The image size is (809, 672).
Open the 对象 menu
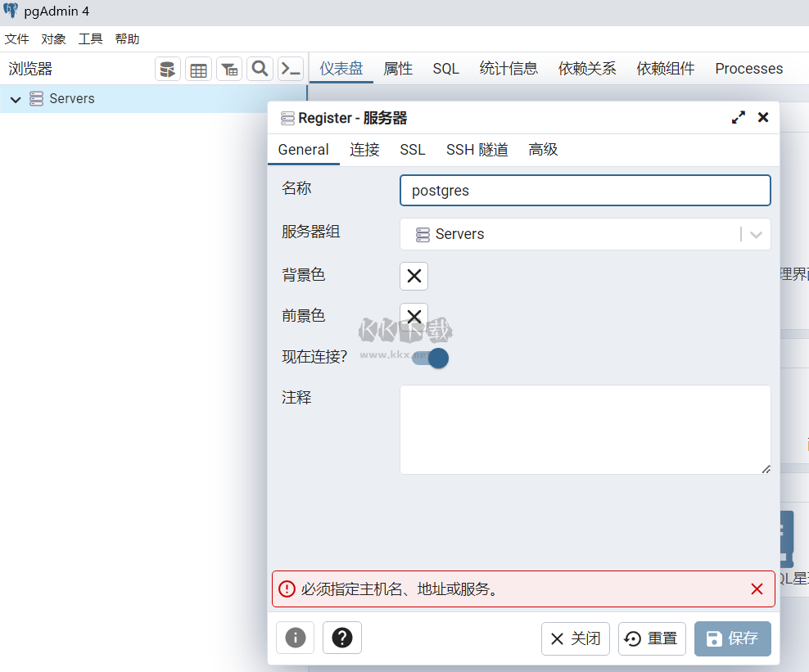coord(54,39)
